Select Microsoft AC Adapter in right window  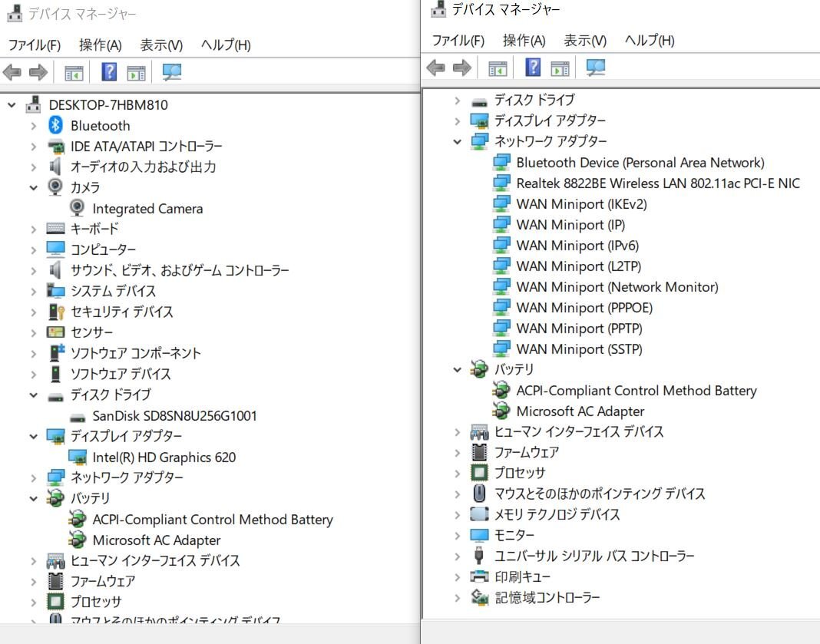[580, 411]
